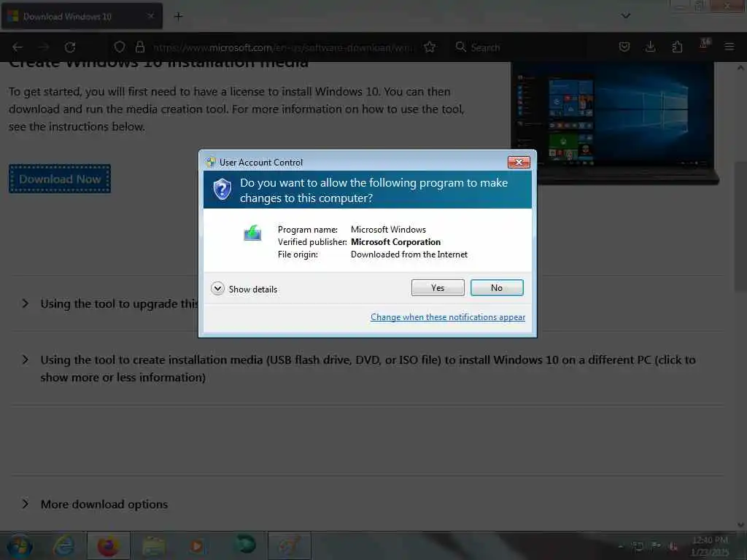Screen dimensions: 747x560
Task: Expand 'Using the tool to create installation media' section
Action: (368, 368)
